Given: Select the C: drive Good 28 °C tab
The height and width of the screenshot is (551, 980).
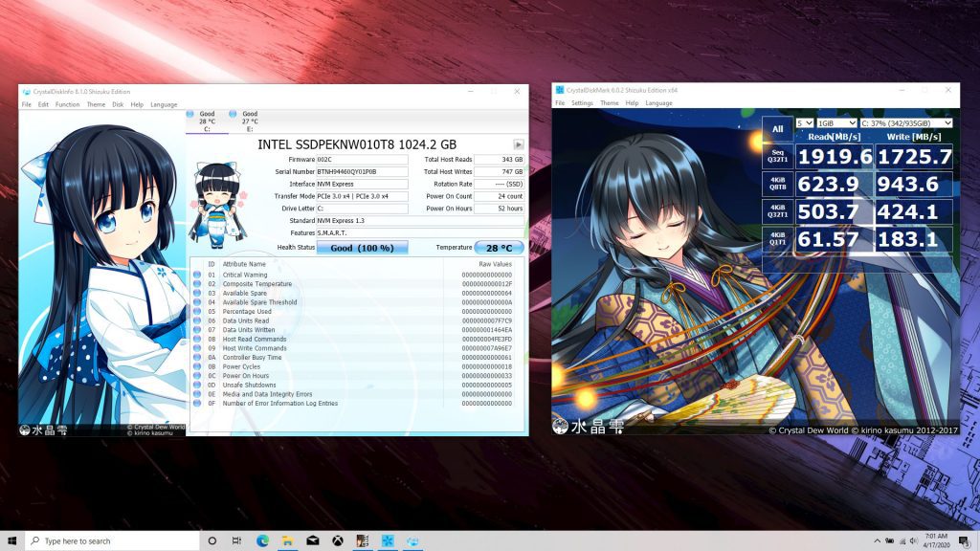Looking at the screenshot, I should [207, 121].
